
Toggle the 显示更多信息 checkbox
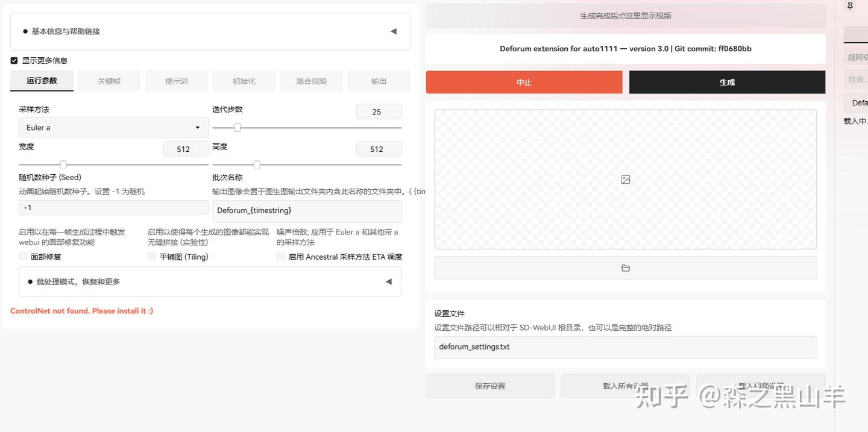click(x=14, y=60)
